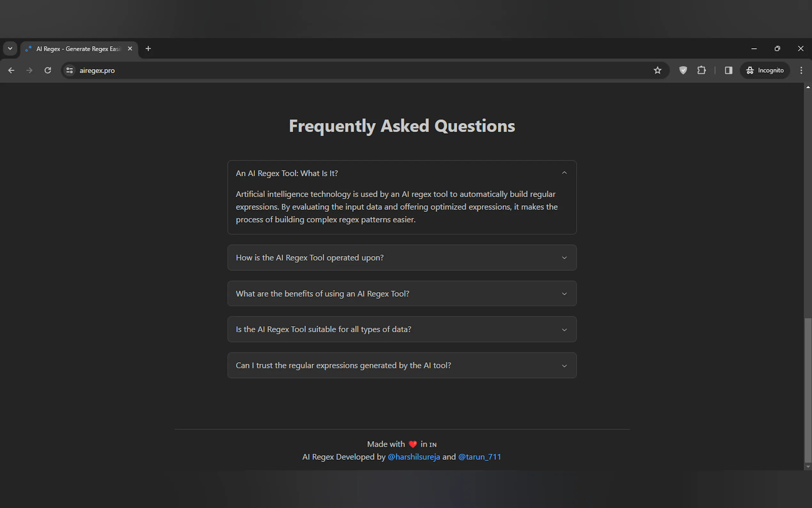Open the tab search dropdown arrow

[x=10, y=49]
